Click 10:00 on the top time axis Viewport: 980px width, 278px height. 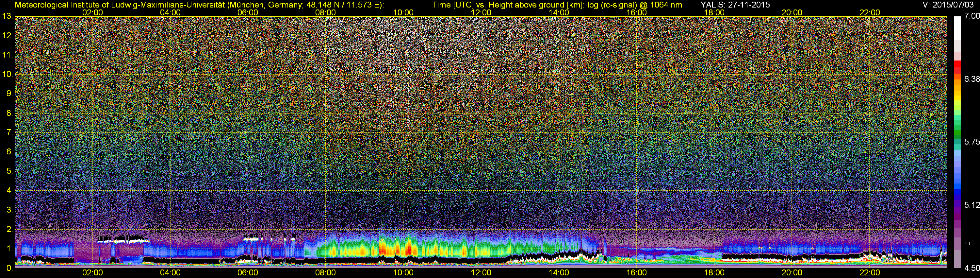coord(403,12)
